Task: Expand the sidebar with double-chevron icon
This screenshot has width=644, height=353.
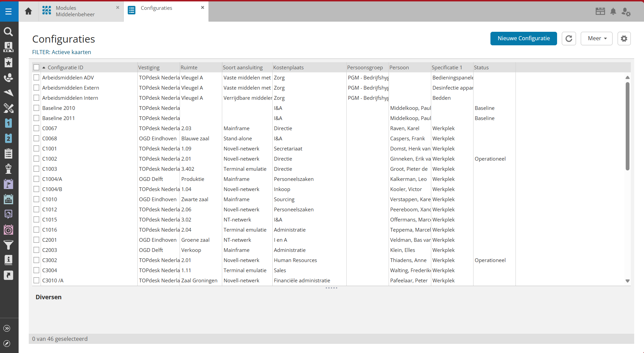Action: coord(7,328)
